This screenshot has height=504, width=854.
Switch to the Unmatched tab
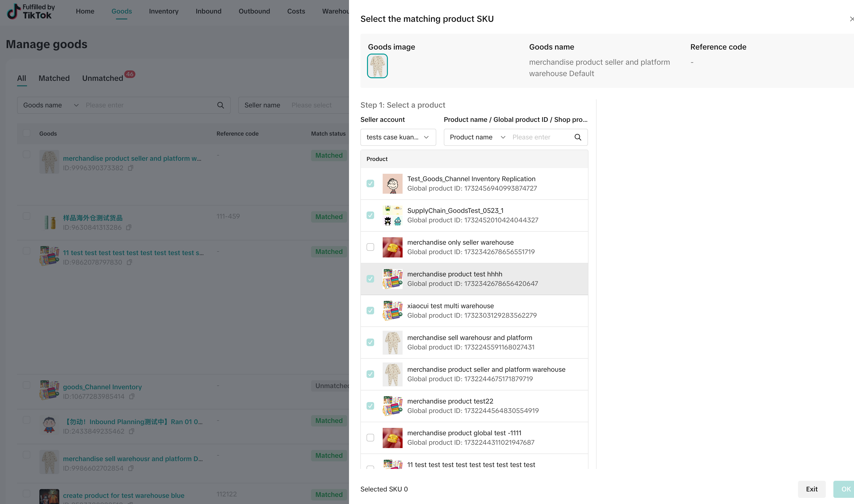[103, 78]
